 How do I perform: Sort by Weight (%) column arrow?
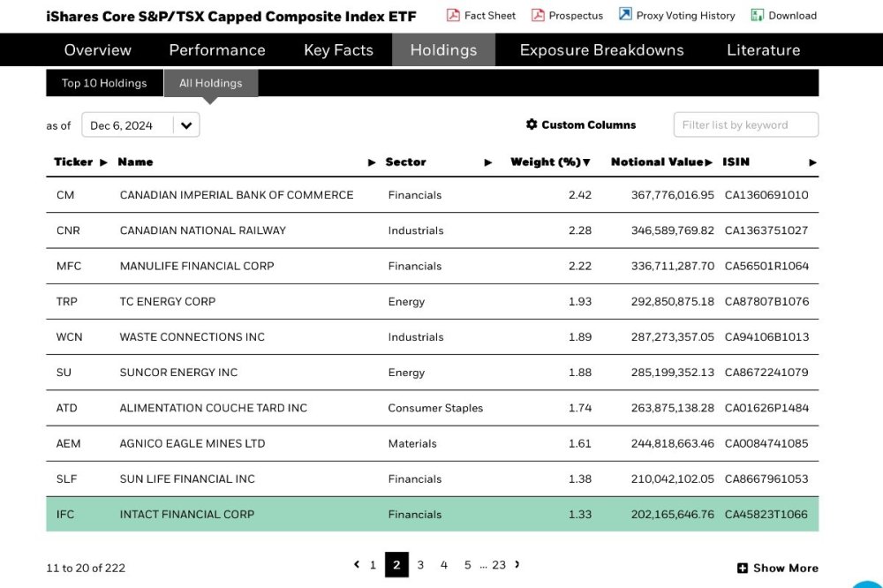pos(586,162)
